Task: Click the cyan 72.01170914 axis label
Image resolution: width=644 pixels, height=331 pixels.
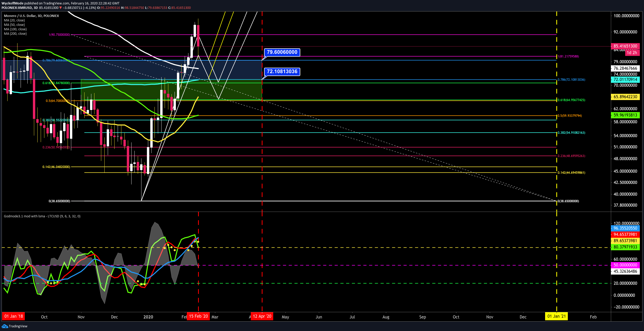Action: pyautogui.click(x=625, y=79)
